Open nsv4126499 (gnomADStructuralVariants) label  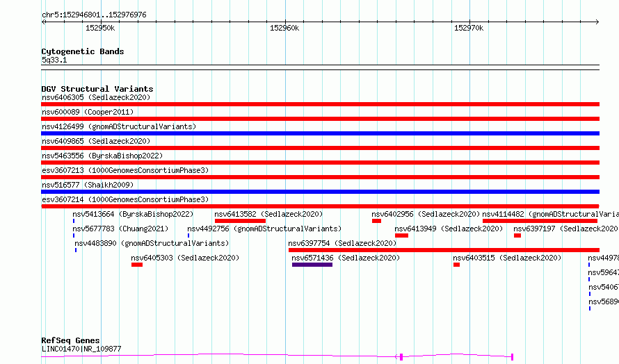click(x=119, y=126)
